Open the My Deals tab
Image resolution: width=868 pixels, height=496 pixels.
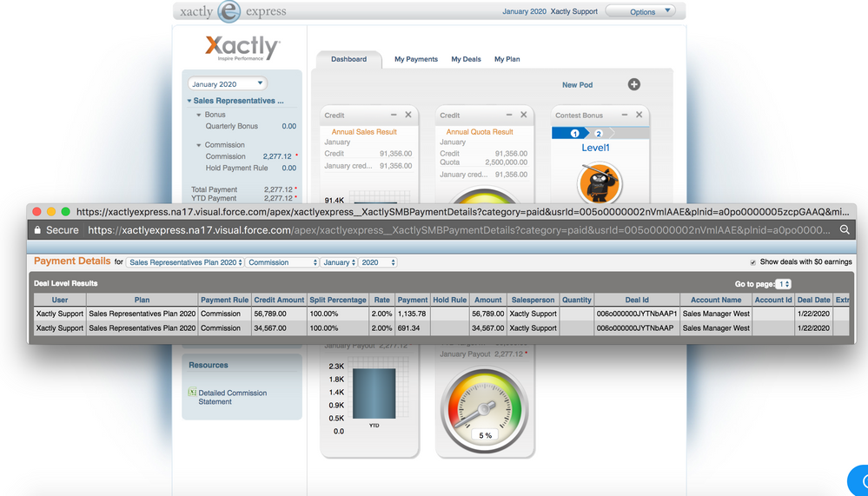pyautogui.click(x=466, y=59)
